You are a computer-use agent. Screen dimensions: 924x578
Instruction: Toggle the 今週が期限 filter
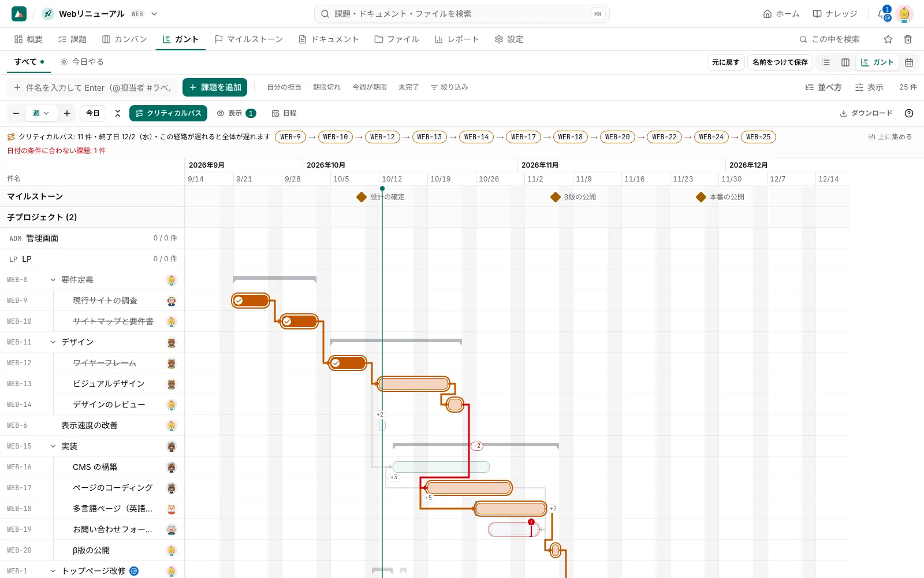point(370,87)
